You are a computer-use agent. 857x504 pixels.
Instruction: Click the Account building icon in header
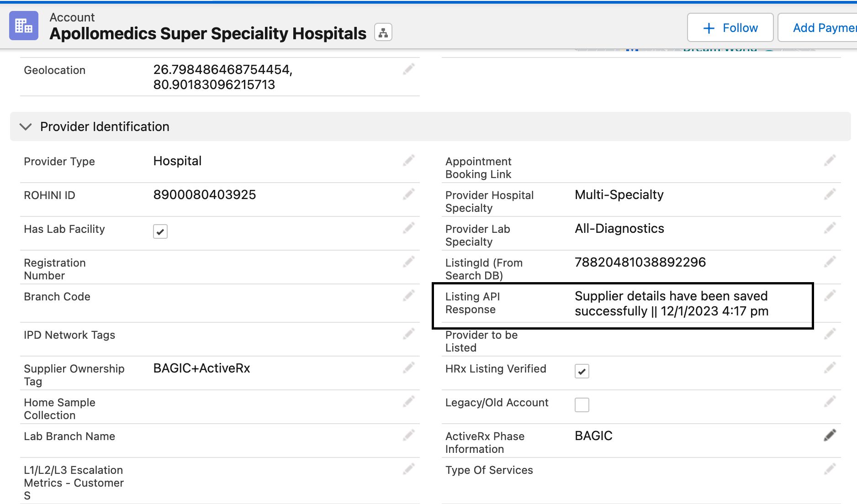click(24, 26)
